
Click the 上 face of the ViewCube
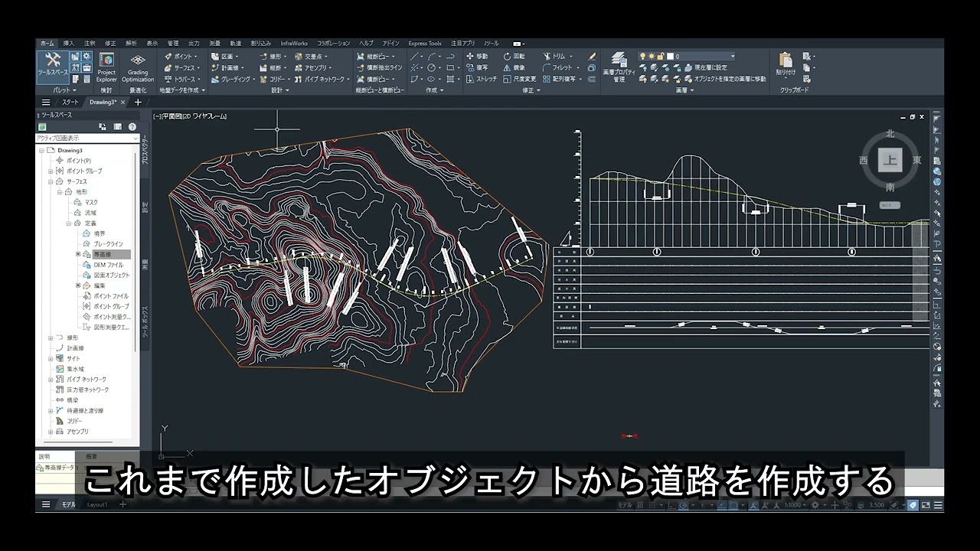(889, 160)
